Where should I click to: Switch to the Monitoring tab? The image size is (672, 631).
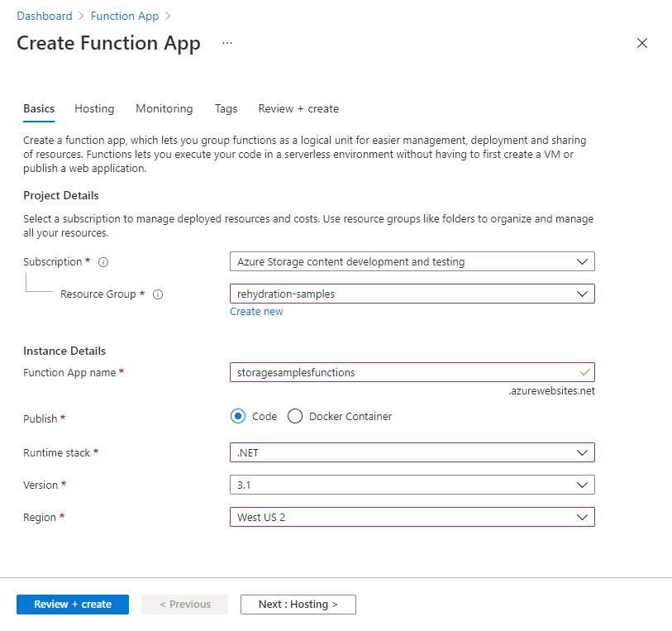tap(164, 108)
